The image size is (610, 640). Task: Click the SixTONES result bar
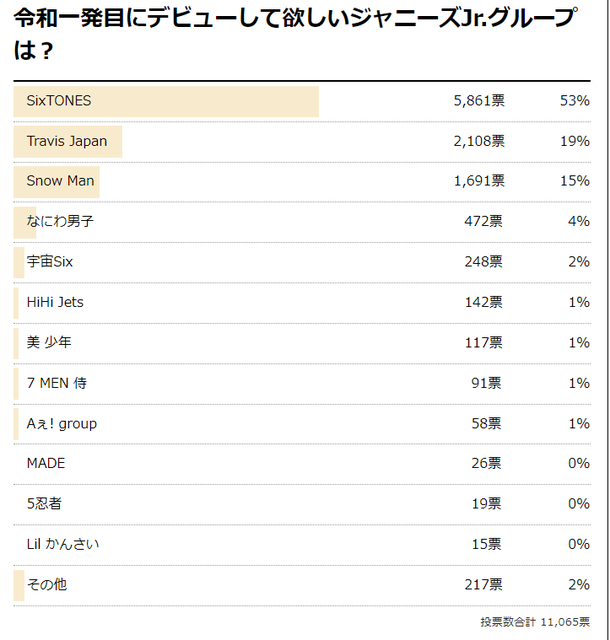coord(166,102)
